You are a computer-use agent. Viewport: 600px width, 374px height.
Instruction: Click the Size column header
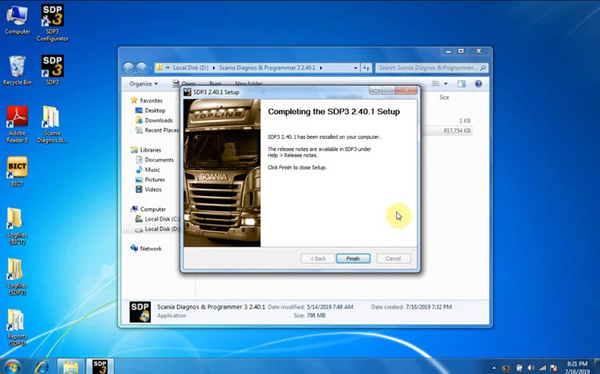(444, 97)
